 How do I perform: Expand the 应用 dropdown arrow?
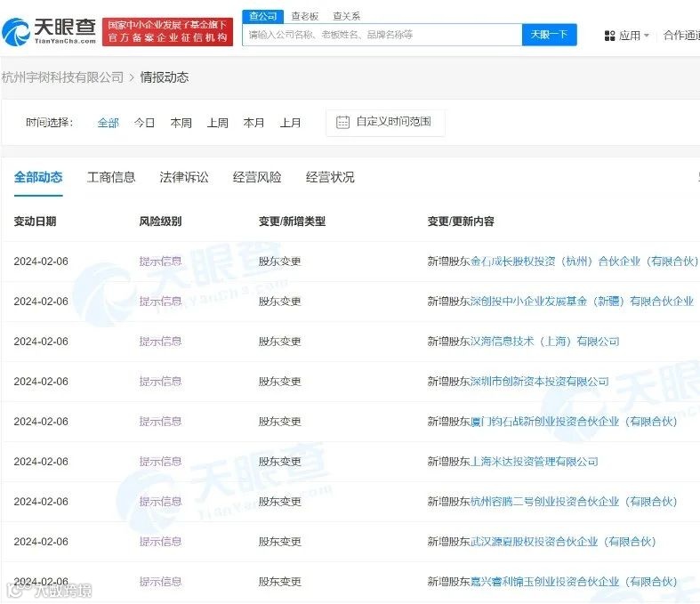647,36
